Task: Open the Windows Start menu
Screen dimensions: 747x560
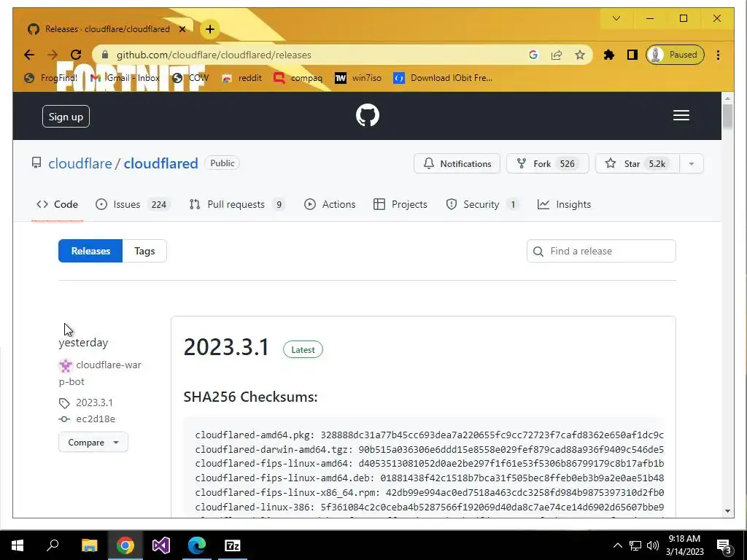Action: (x=18, y=545)
